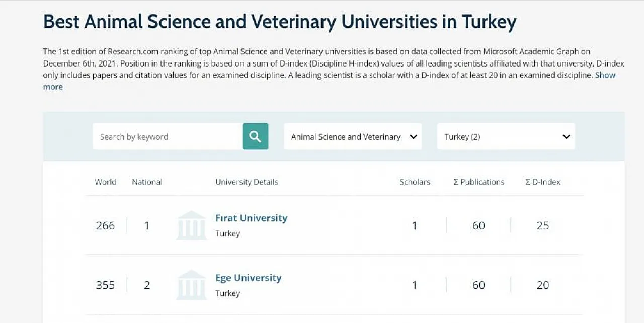Click the National column header
Image resolution: width=644 pixels, height=323 pixels.
click(147, 182)
